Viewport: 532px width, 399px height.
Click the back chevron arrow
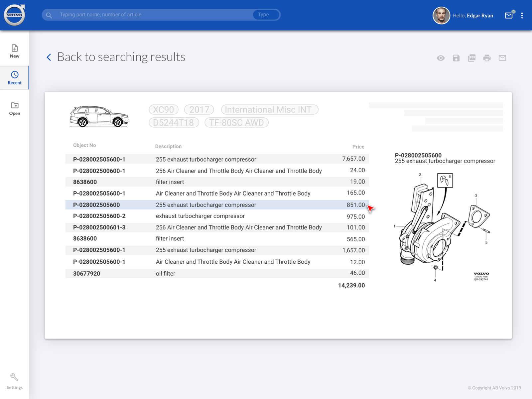pyautogui.click(x=49, y=57)
